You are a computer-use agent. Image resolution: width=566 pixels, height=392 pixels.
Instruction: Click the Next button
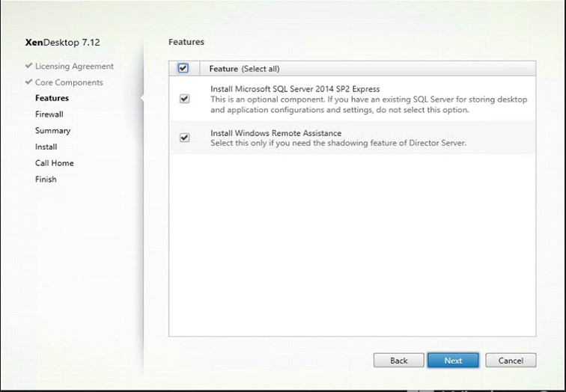point(453,361)
